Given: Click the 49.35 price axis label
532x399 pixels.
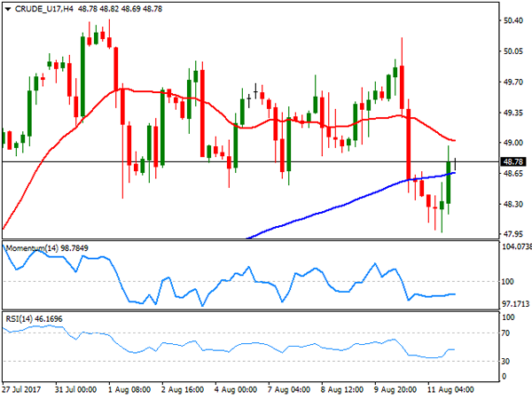Looking at the screenshot, I should pyautogui.click(x=513, y=113).
